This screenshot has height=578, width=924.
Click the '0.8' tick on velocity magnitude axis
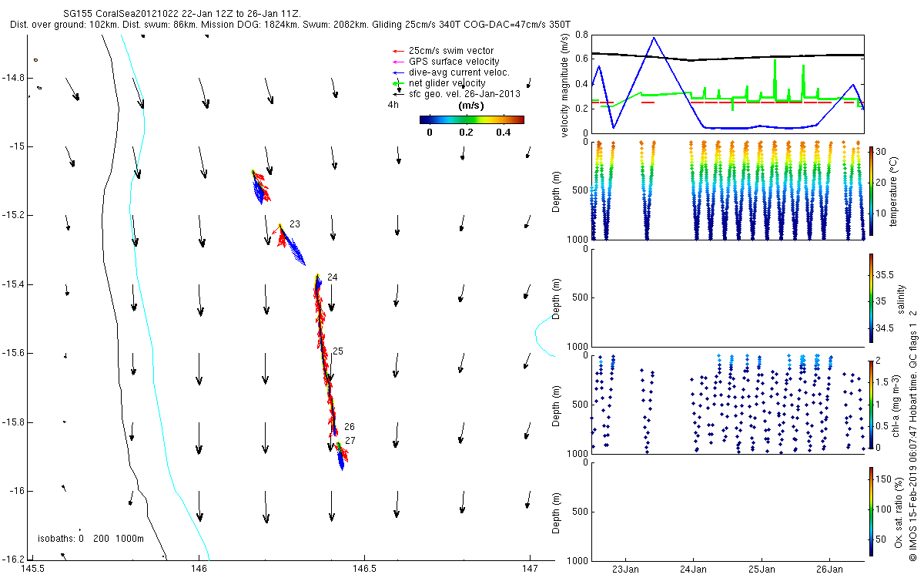[x=581, y=35]
